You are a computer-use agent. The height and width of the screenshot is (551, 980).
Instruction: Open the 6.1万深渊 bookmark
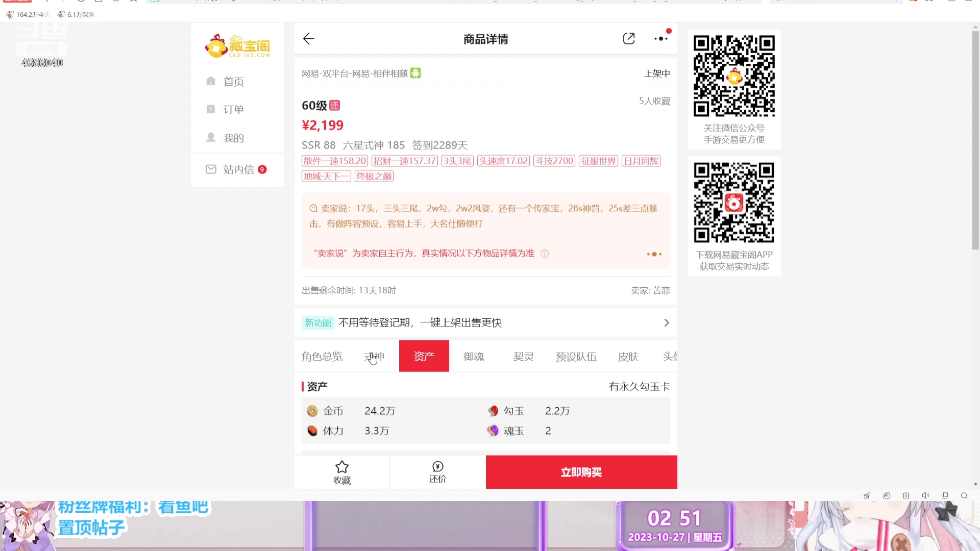(76, 14)
